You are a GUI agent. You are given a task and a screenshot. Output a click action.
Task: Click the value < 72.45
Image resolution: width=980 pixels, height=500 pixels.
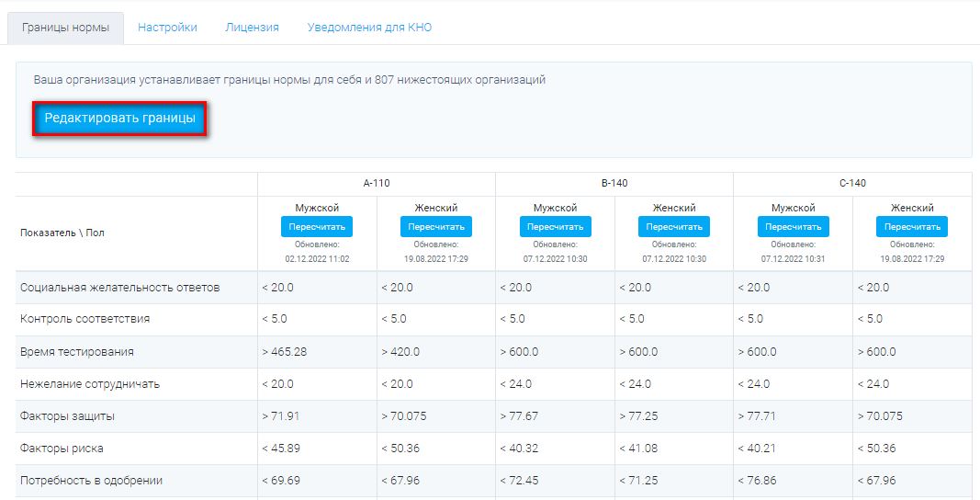pos(519,481)
